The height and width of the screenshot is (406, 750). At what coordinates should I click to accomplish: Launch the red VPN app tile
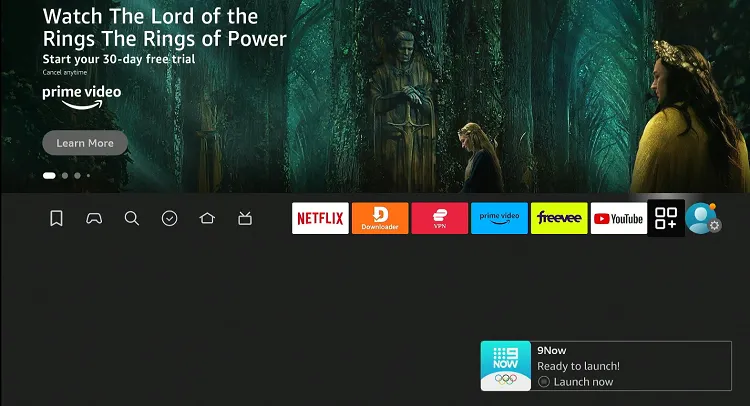[440, 218]
